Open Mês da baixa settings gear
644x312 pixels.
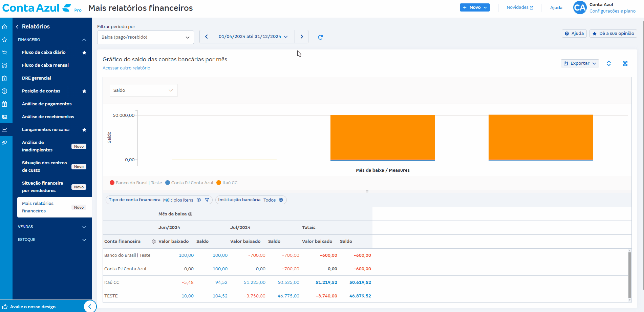point(190,214)
